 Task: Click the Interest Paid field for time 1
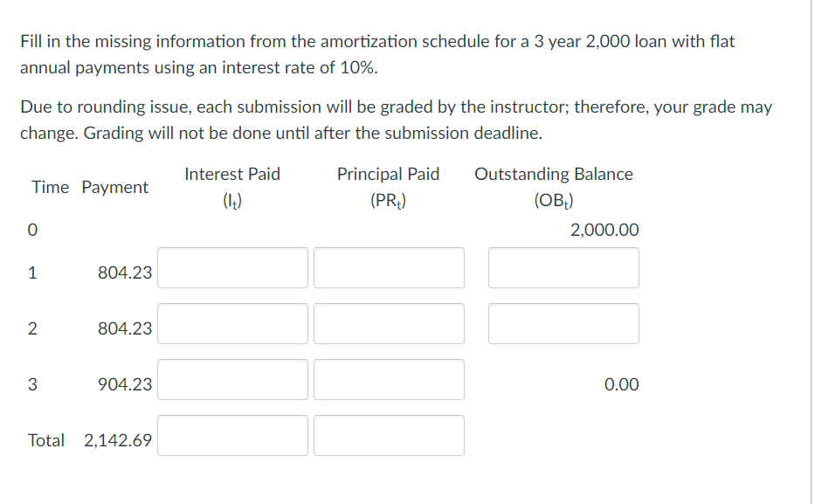232,267
